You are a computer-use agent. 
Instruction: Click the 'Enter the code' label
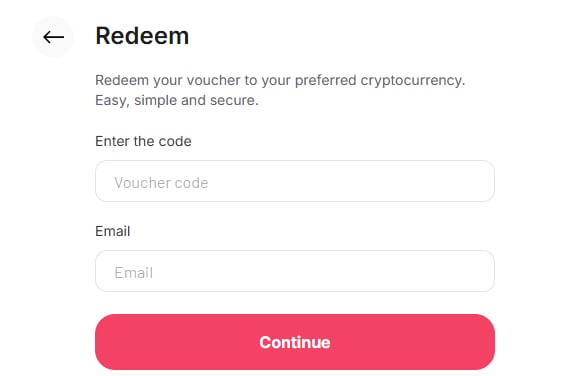[143, 141]
